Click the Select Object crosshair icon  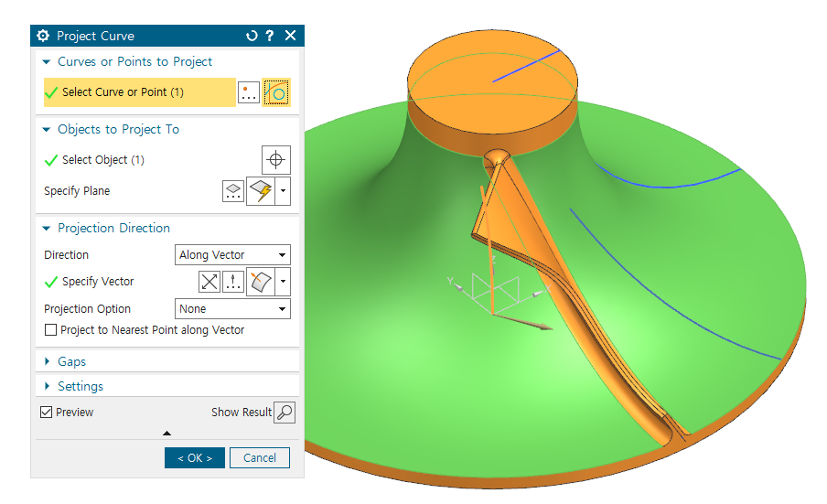(275, 160)
